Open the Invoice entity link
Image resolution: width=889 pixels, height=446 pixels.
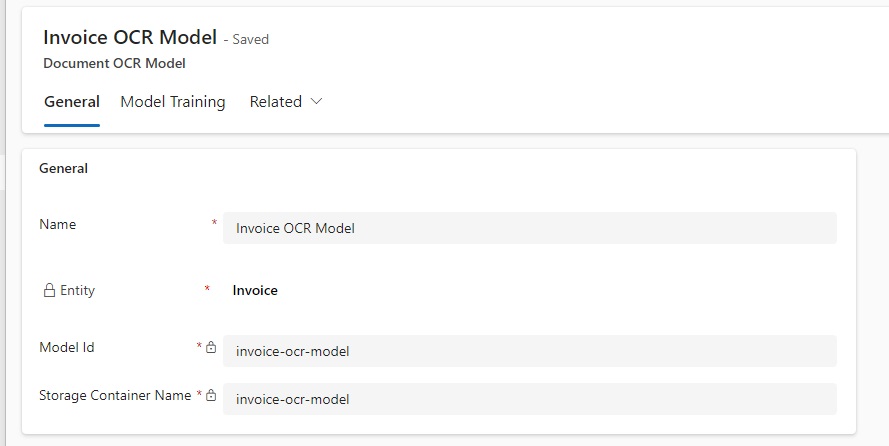click(255, 291)
